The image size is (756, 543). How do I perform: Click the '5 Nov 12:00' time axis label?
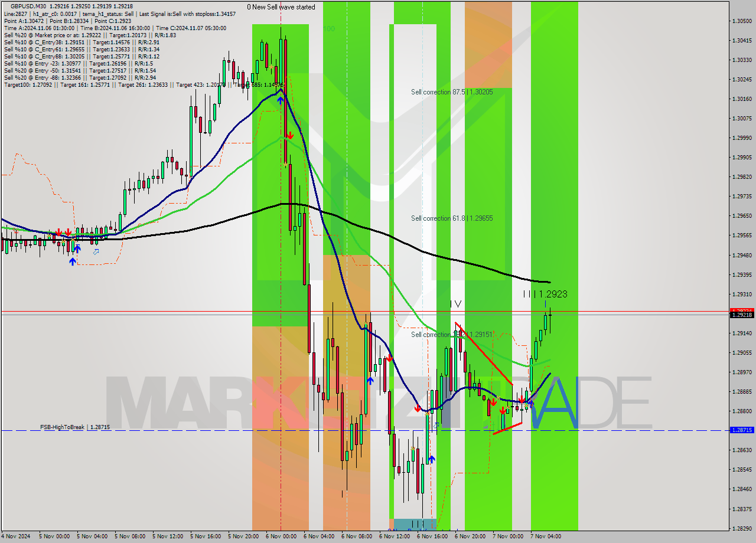168,537
